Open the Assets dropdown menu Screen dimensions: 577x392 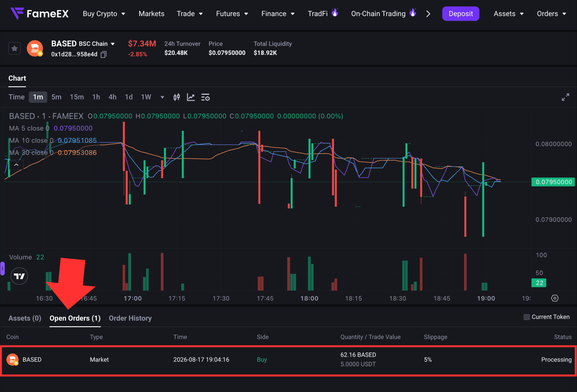509,14
